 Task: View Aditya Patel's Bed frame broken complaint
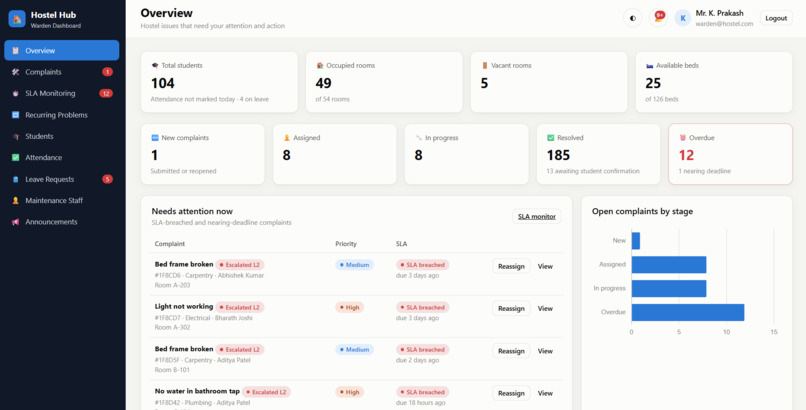click(545, 351)
